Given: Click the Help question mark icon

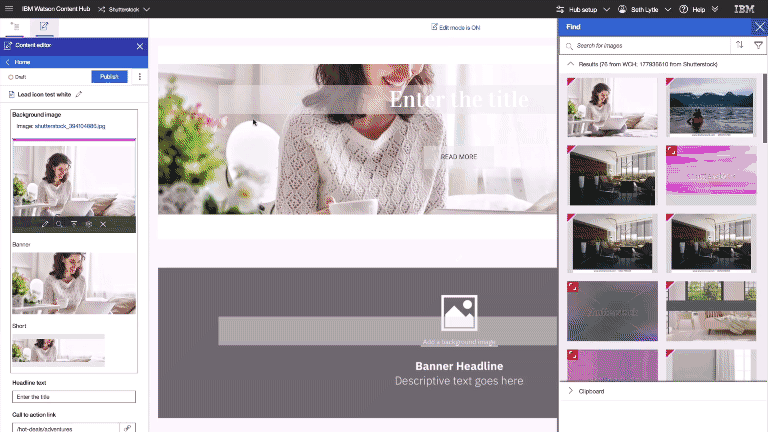Looking at the screenshot, I should pos(683,9).
